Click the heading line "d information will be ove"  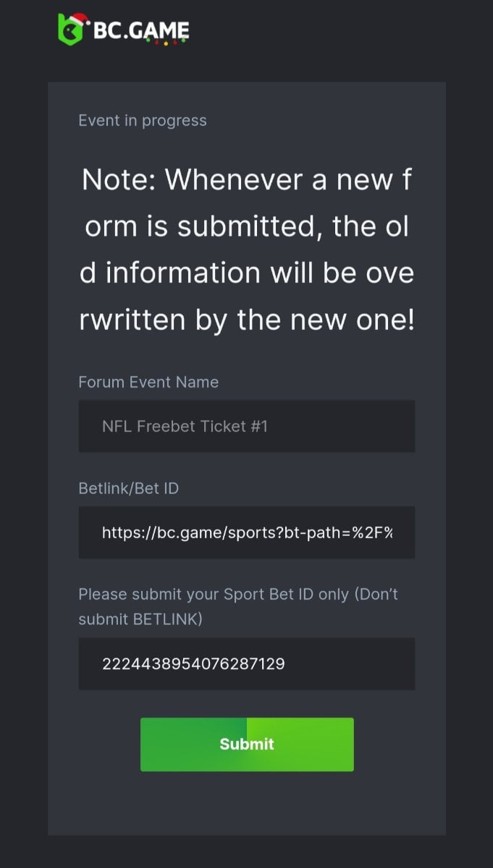click(x=247, y=273)
